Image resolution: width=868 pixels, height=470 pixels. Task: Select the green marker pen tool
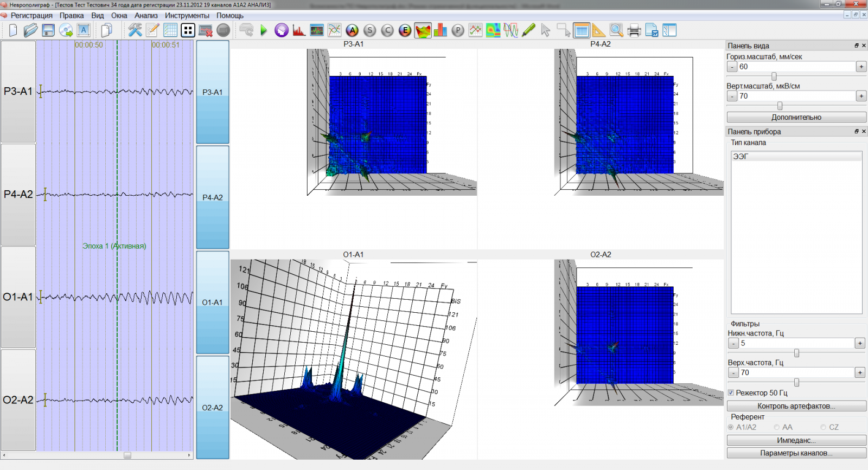click(528, 30)
